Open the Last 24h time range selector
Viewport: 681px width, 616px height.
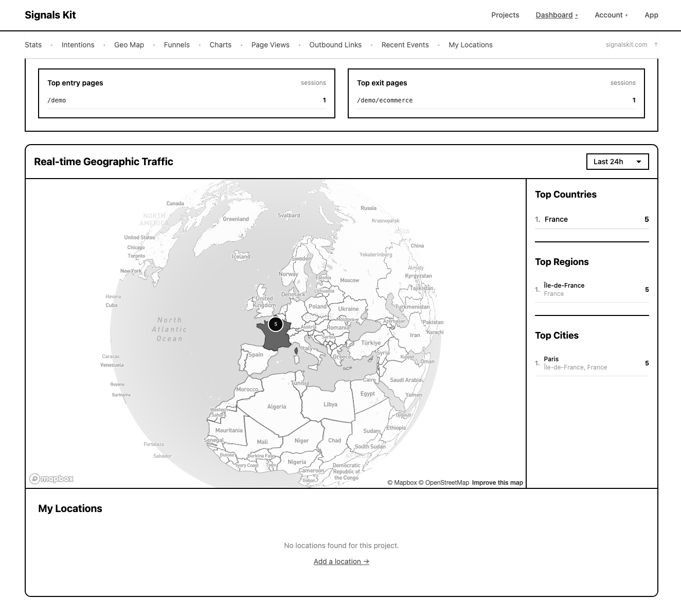(617, 161)
